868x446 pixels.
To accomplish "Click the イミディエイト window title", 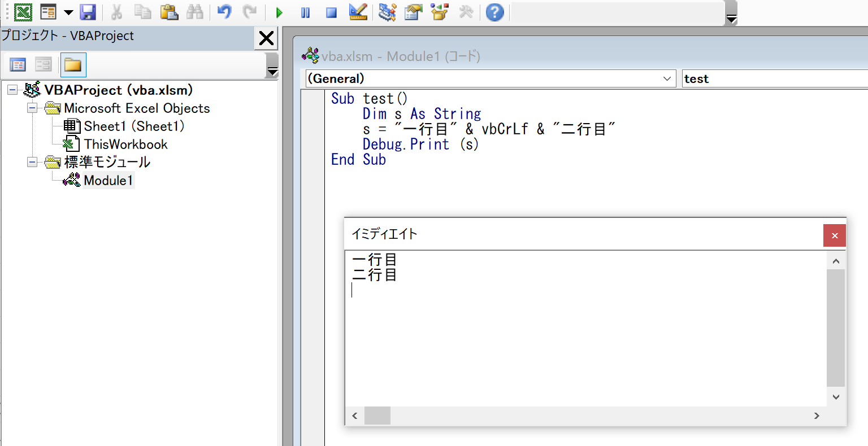I will click(384, 234).
